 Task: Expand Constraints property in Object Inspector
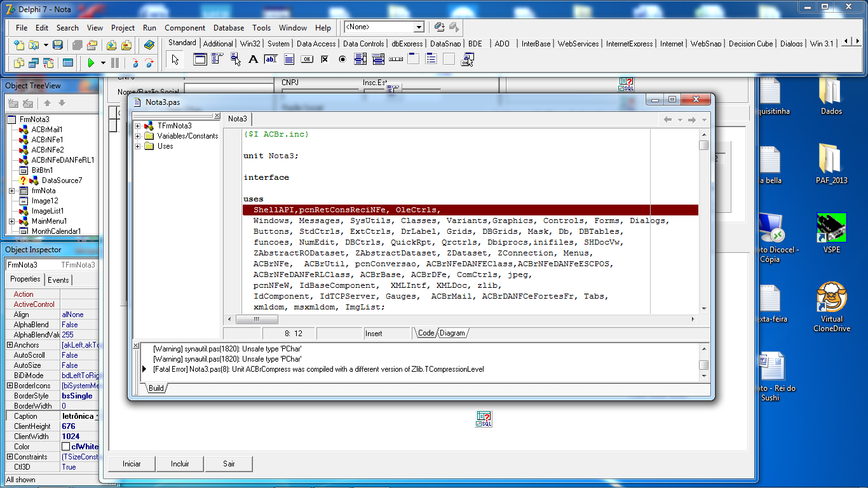pyautogui.click(x=10, y=457)
